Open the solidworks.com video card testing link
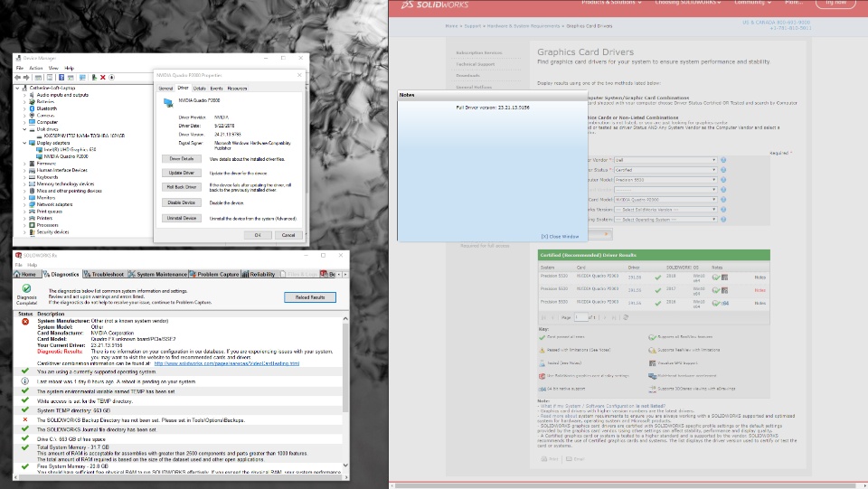Viewport: 868px width, 489px height. pos(226,364)
